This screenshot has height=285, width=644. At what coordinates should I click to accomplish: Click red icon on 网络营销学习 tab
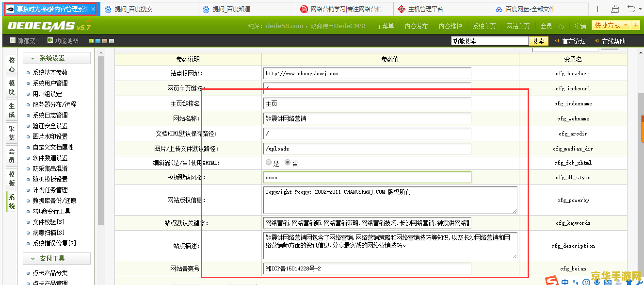[304, 9]
